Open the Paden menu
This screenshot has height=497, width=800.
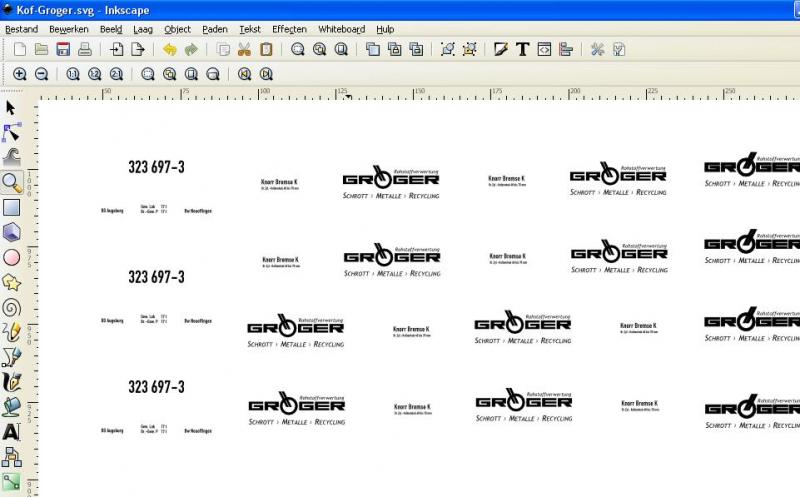tap(215, 30)
